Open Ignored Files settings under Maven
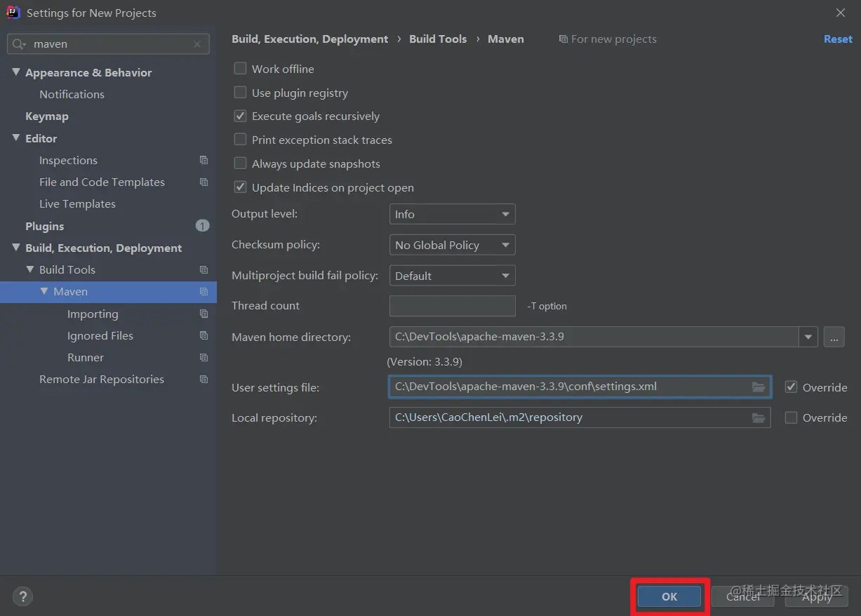 coord(100,335)
